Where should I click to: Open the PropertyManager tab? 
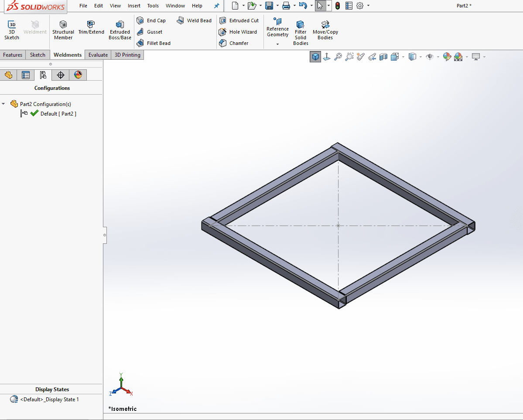click(26, 75)
